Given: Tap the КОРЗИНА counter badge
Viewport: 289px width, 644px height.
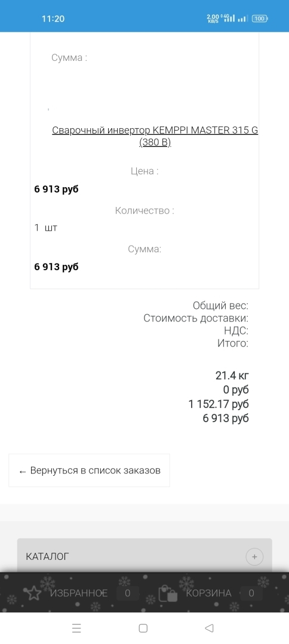Looking at the screenshot, I should pos(251,593).
